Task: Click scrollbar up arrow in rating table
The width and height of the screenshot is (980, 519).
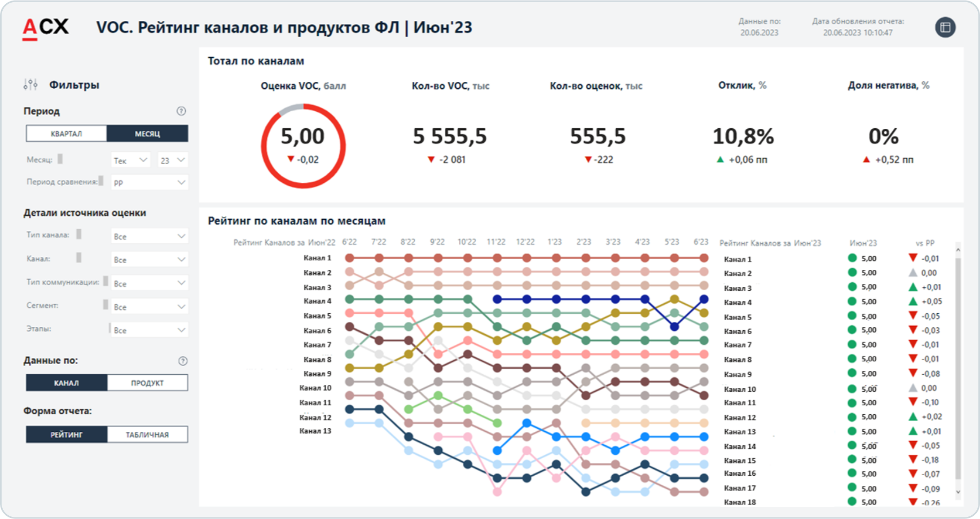Action: pyautogui.click(x=958, y=250)
